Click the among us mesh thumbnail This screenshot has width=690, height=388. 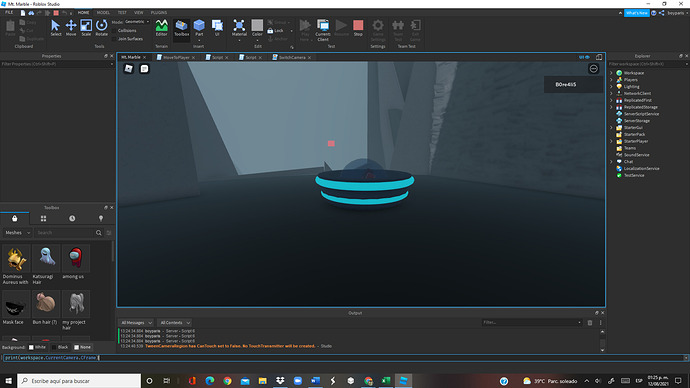click(x=76, y=259)
